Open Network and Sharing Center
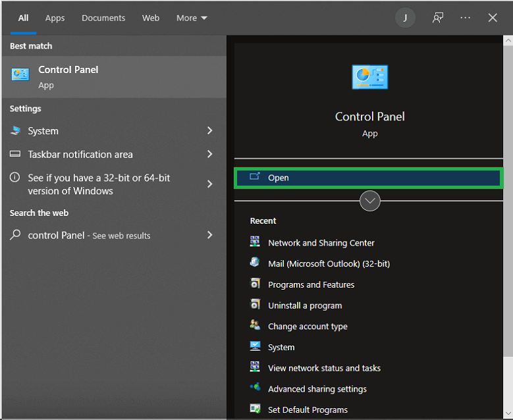Image resolution: width=513 pixels, height=420 pixels. (321, 243)
